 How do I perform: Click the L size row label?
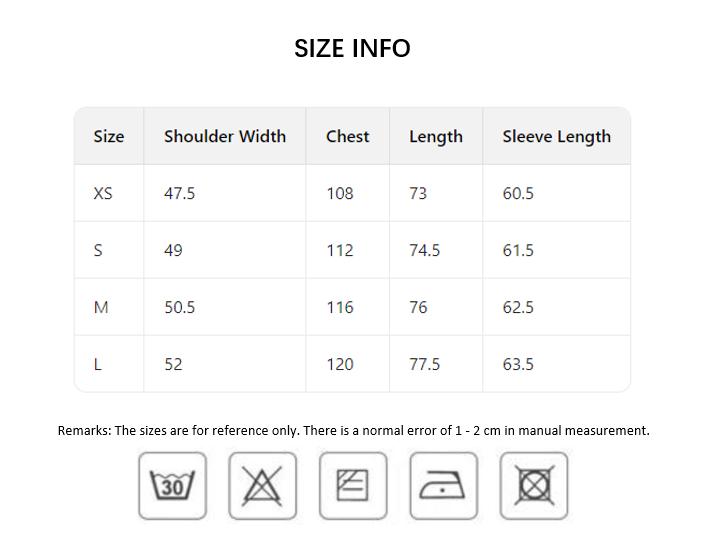[x=98, y=364]
